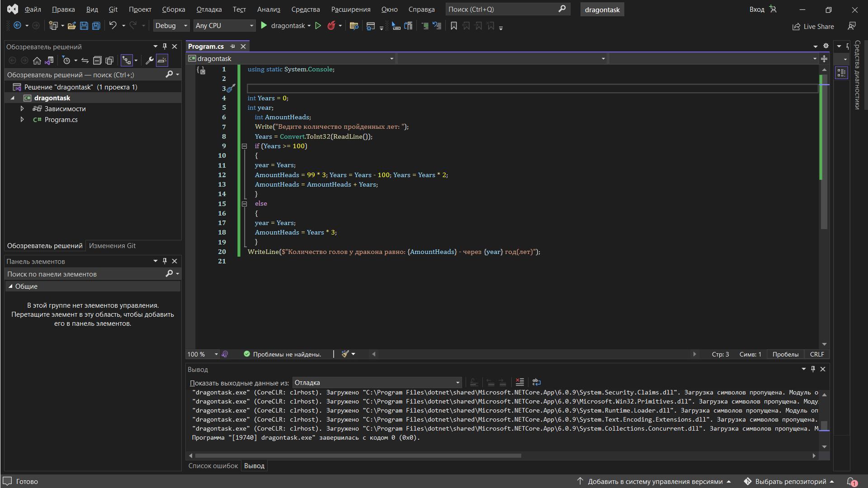Click the Save All toolbar icon
This screenshot has height=488, width=868.
tap(96, 26)
